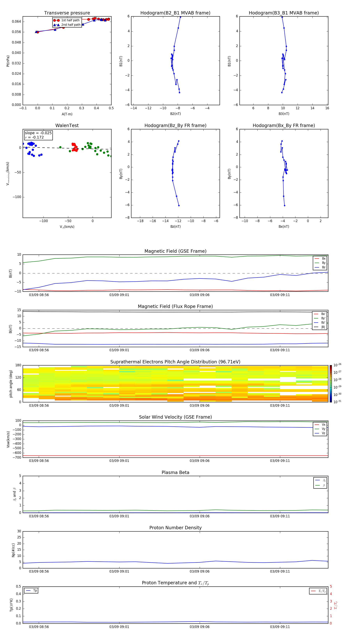Select the β entry in Plasma Beta legend
Viewport: 351px width, 644px height.
point(320,485)
